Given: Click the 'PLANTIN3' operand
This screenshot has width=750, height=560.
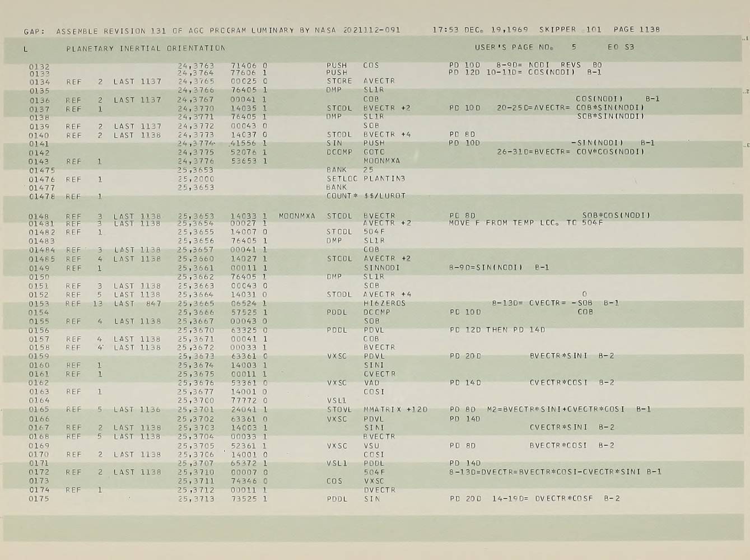Looking at the screenshot, I should coord(384,179).
